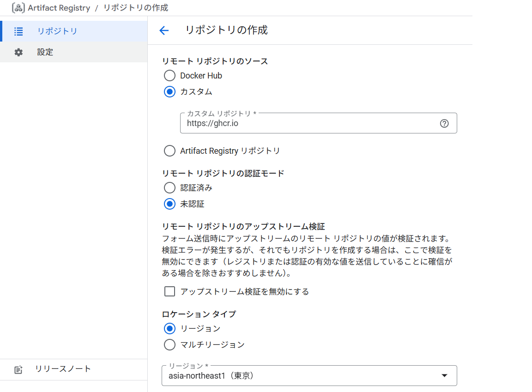Select the Docker Hub source option
This screenshot has height=392, width=532.
169,76
